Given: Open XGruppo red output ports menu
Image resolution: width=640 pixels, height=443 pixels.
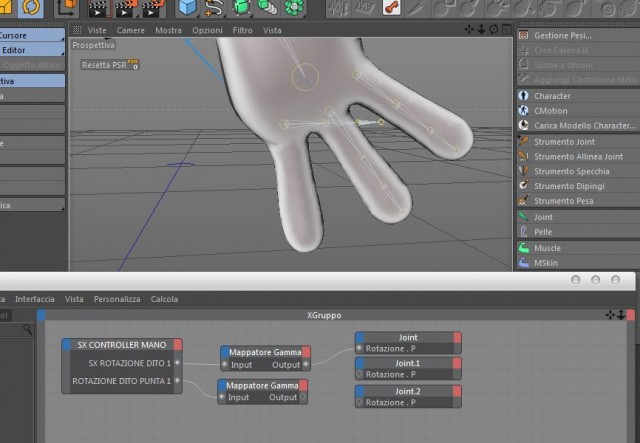Looking at the screenshot, I should [631, 315].
